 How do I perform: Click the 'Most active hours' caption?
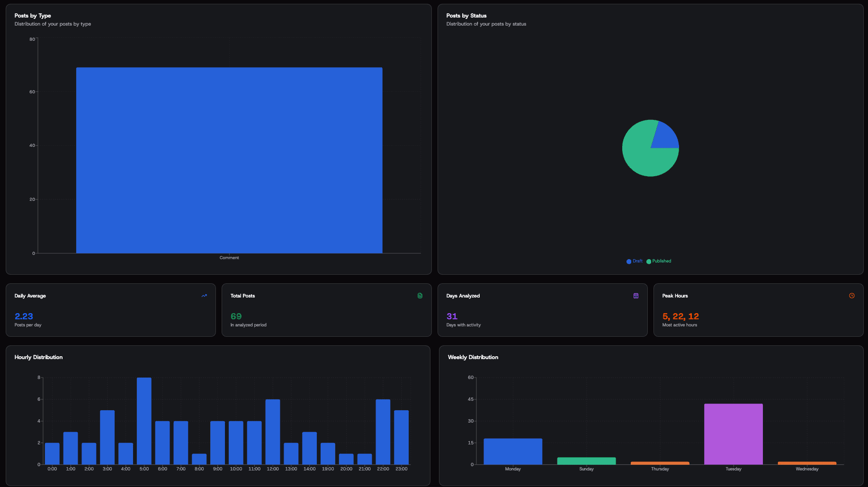(x=680, y=325)
